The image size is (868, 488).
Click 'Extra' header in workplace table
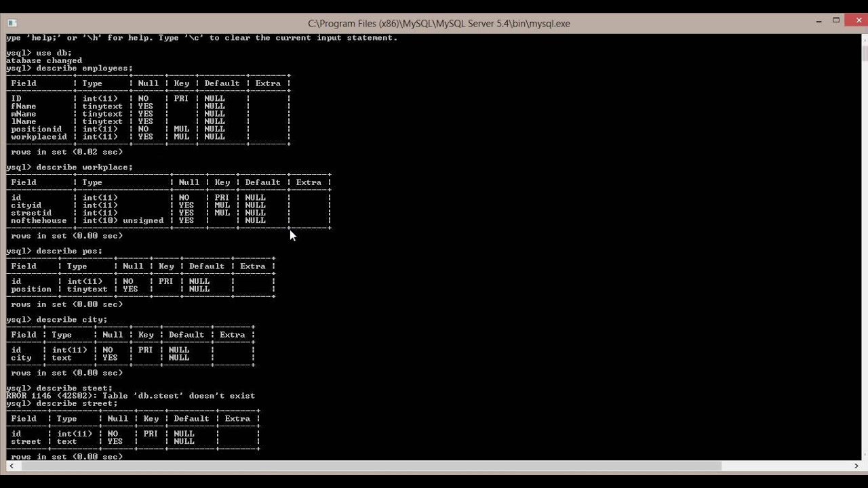(309, 182)
